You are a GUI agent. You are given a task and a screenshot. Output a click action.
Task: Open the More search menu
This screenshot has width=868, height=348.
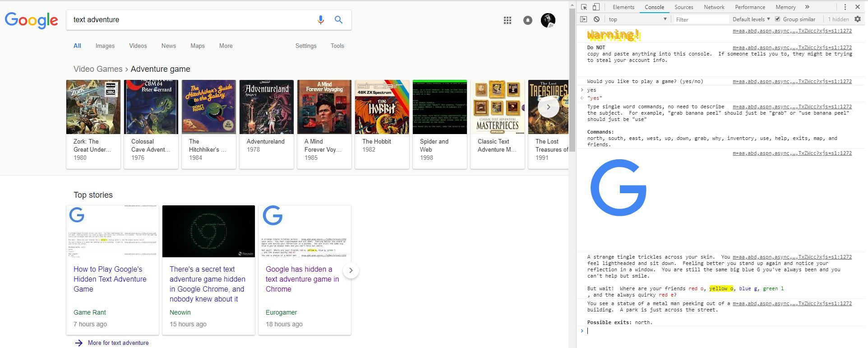(x=226, y=46)
